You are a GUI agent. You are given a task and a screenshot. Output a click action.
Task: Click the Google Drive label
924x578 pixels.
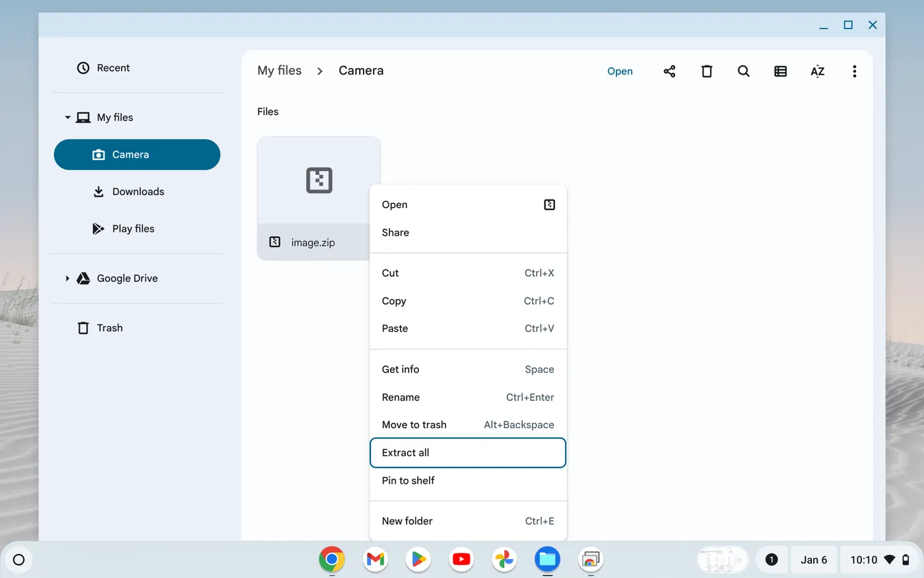[127, 279]
